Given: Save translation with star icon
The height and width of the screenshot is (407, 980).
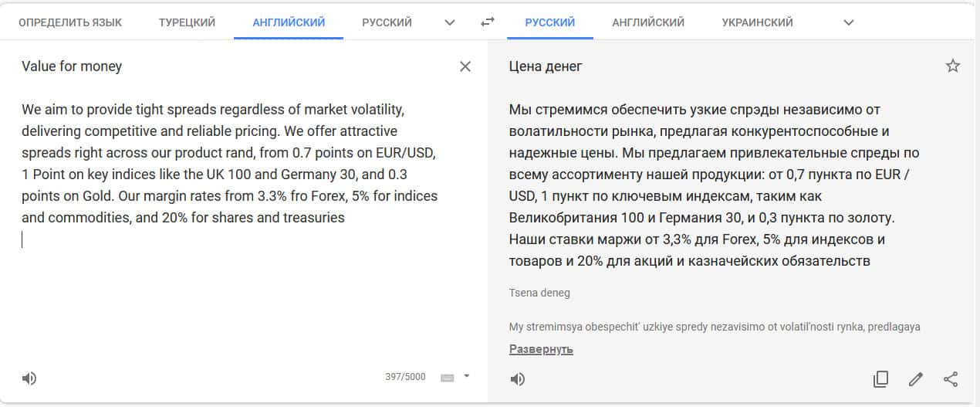Looking at the screenshot, I should click(953, 66).
